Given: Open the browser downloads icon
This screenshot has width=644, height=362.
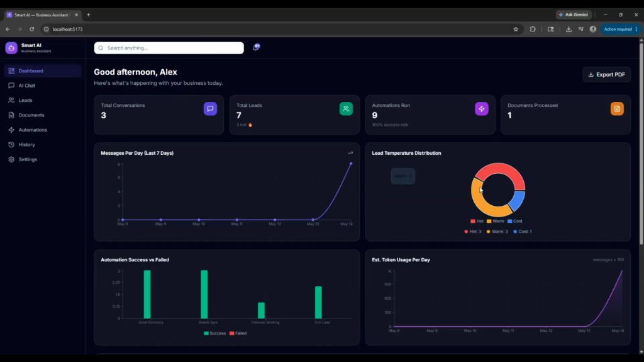Looking at the screenshot, I should tap(569, 29).
